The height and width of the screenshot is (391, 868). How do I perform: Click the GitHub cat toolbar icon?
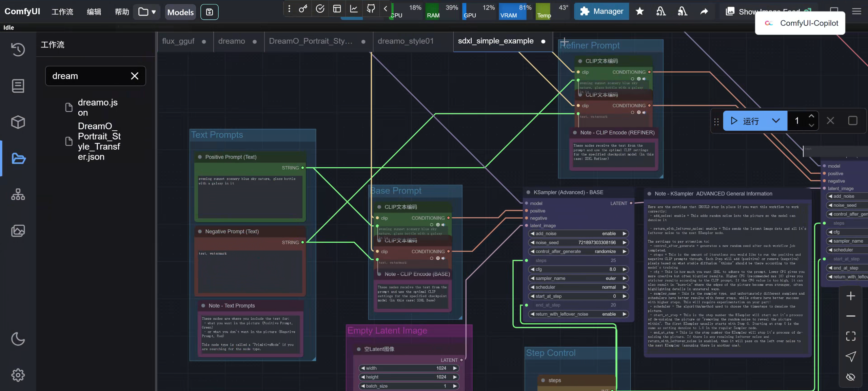tap(371, 9)
